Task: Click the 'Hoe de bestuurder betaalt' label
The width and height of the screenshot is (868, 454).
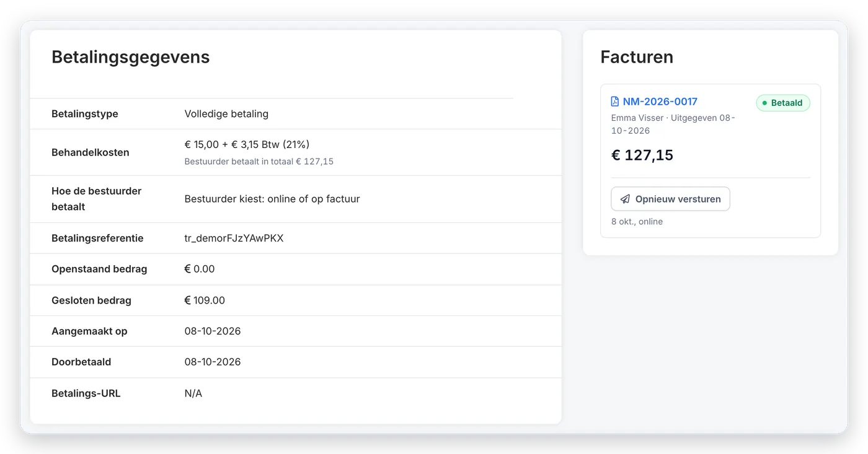Action: [97, 199]
